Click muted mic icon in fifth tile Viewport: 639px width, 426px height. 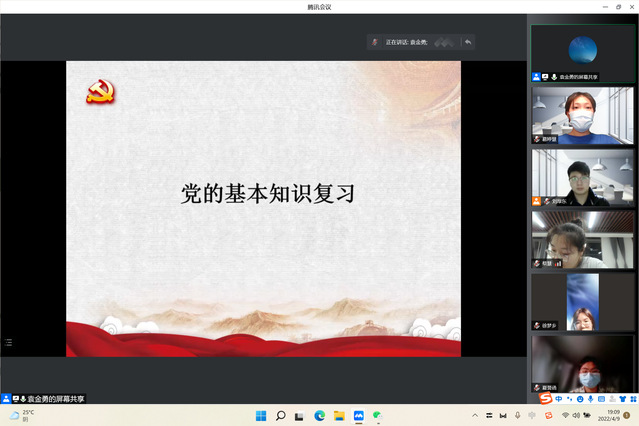[x=537, y=325]
